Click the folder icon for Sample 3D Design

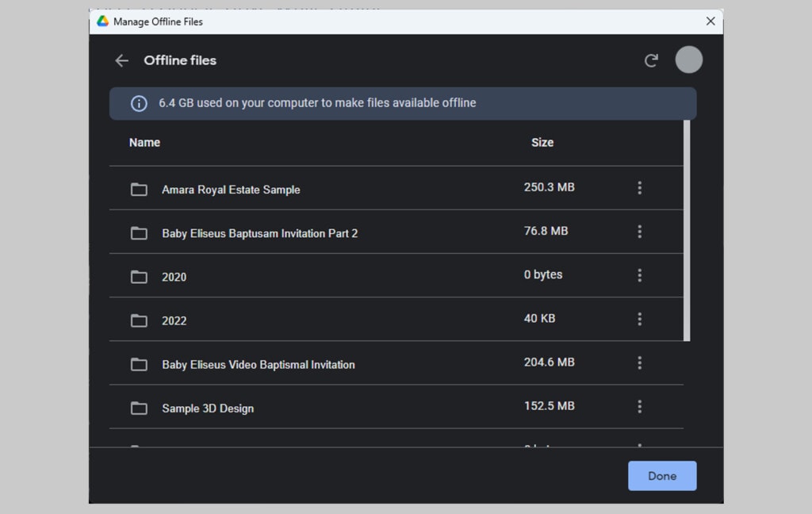tap(139, 408)
